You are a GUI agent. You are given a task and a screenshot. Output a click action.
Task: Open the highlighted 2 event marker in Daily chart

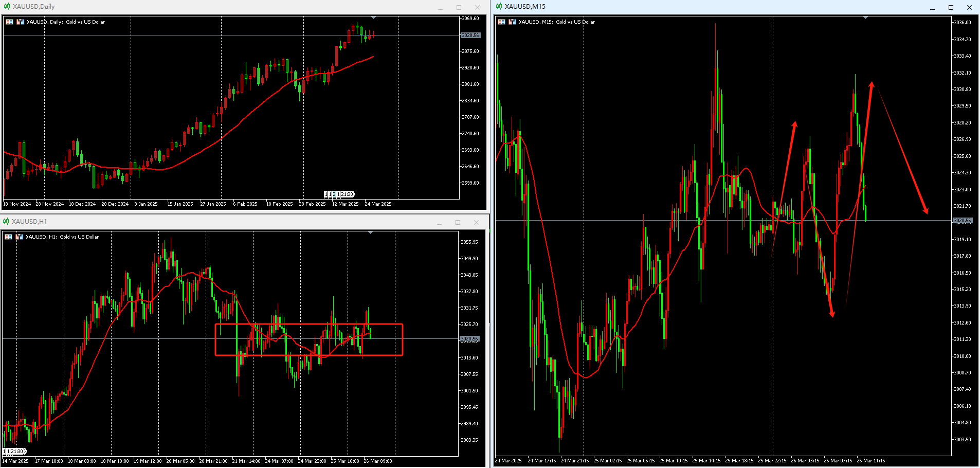coord(334,194)
